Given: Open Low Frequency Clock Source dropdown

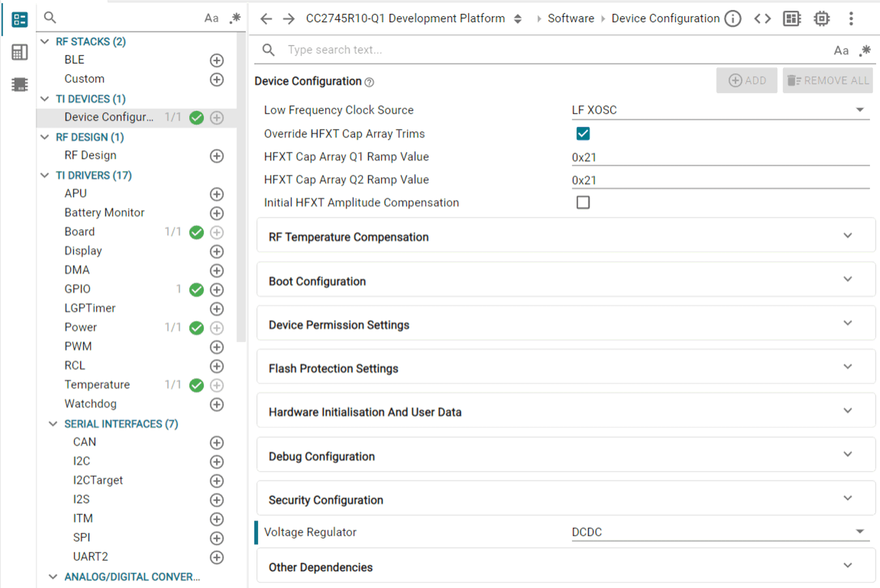Looking at the screenshot, I should 720,110.
